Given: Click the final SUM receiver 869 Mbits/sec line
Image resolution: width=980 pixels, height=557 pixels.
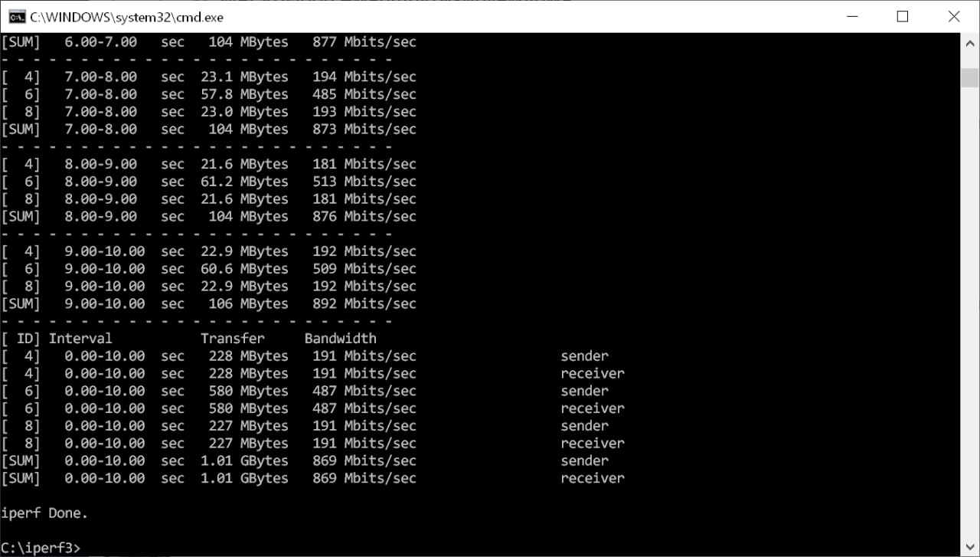Looking at the screenshot, I should (x=313, y=478).
